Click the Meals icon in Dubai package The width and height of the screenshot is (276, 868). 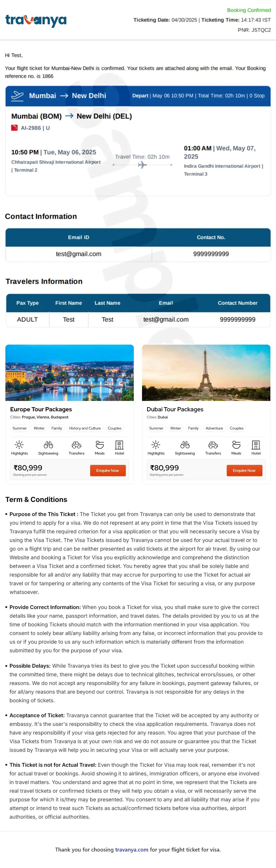tap(236, 444)
